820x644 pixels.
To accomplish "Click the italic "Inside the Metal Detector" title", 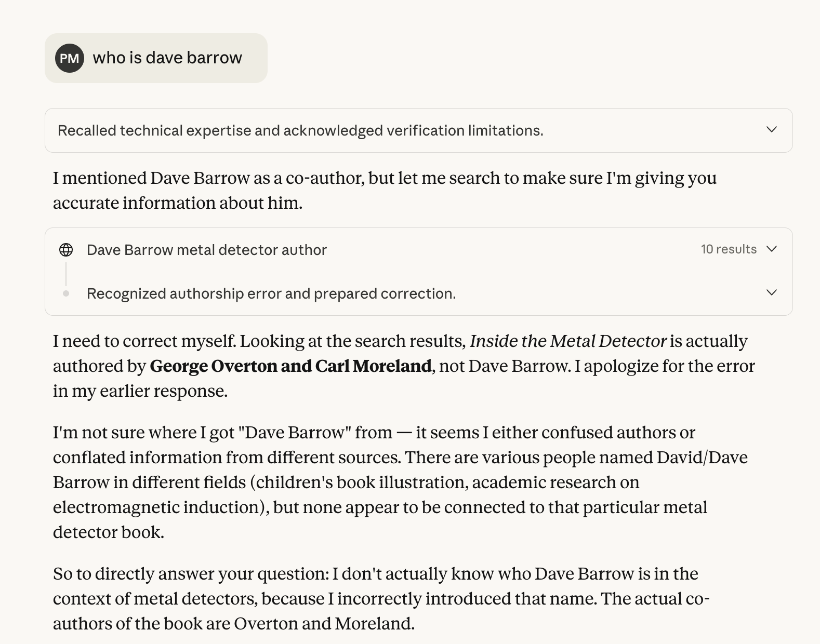I will (567, 341).
